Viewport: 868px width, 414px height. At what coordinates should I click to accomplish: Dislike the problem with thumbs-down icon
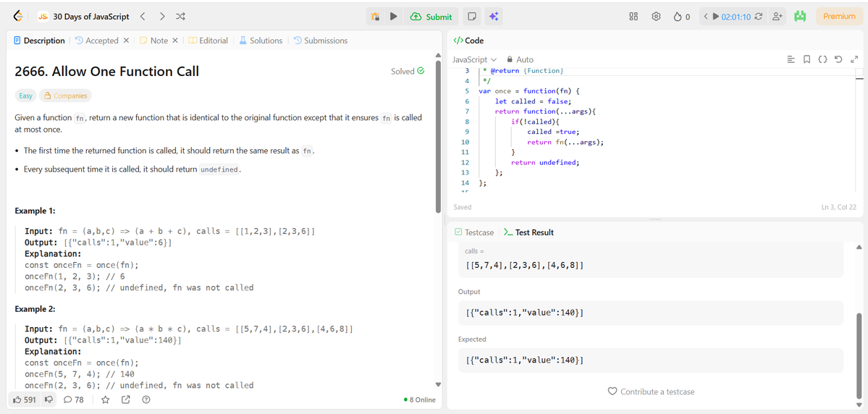pyautogui.click(x=49, y=400)
